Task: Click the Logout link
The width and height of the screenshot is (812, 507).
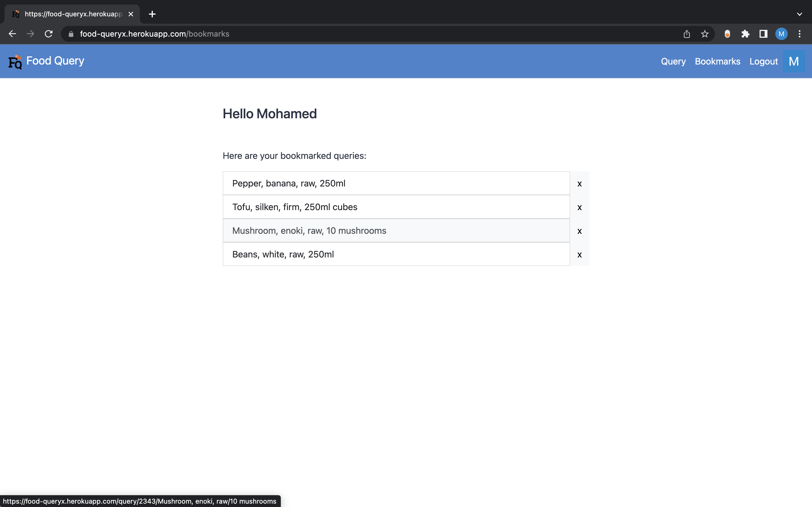Action: click(x=763, y=61)
